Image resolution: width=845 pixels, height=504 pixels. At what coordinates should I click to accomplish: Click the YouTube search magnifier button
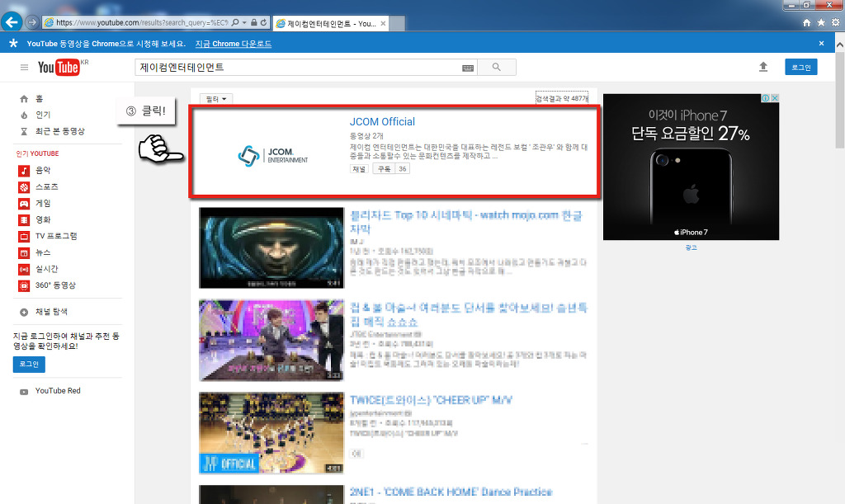496,68
